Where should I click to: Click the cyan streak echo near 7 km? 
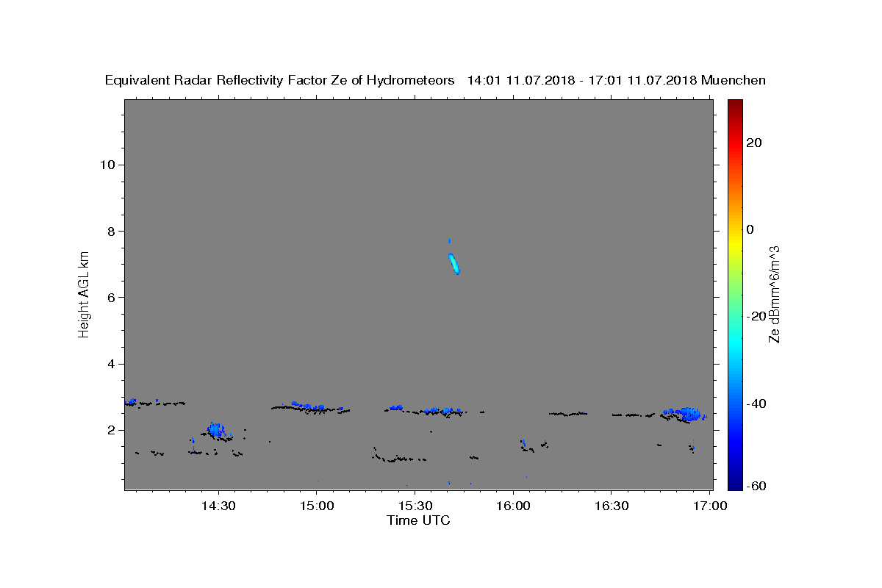click(453, 262)
